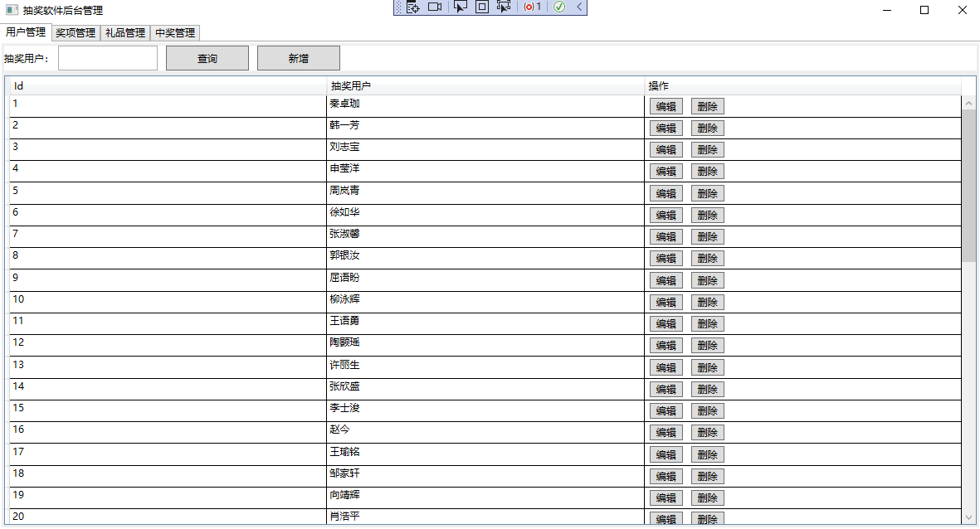Select the cell with name 秦卓珈
The width and height of the screenshot is (980, 529).
tap(485, 106)
